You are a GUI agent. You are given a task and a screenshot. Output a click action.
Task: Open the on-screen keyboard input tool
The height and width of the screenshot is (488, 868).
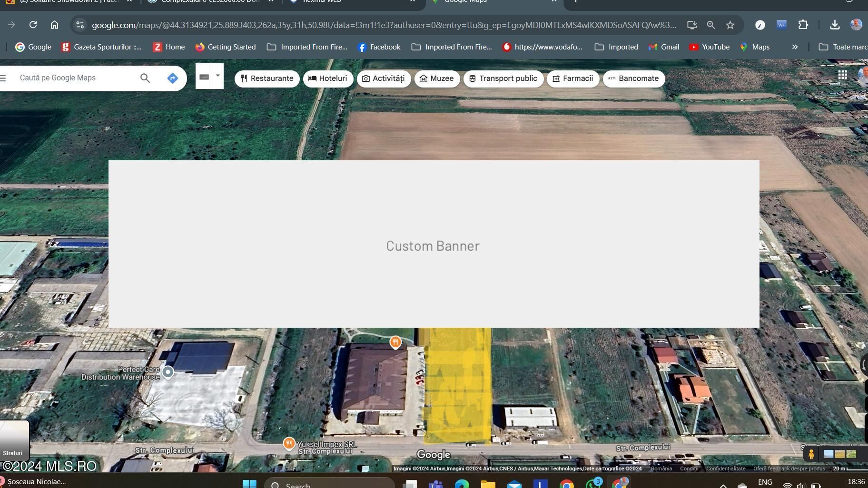tap(205, 76)
